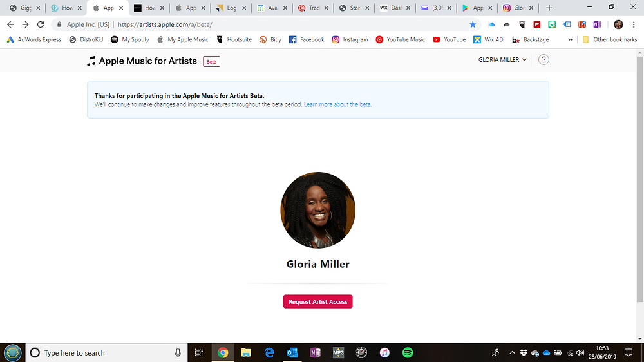Open Microsoft Edge from taskbar
This screenshot has height=362, width=644.
269,352
